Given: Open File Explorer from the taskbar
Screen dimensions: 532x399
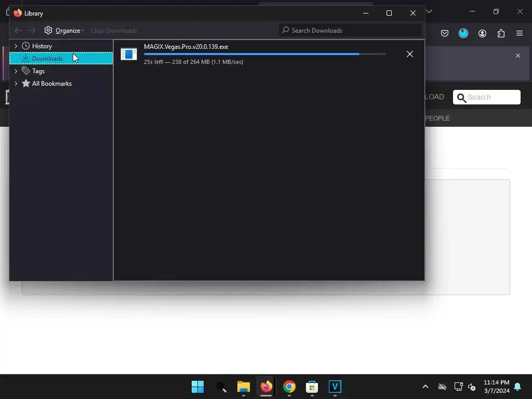Looking at the screenshot, I should 244,387.
